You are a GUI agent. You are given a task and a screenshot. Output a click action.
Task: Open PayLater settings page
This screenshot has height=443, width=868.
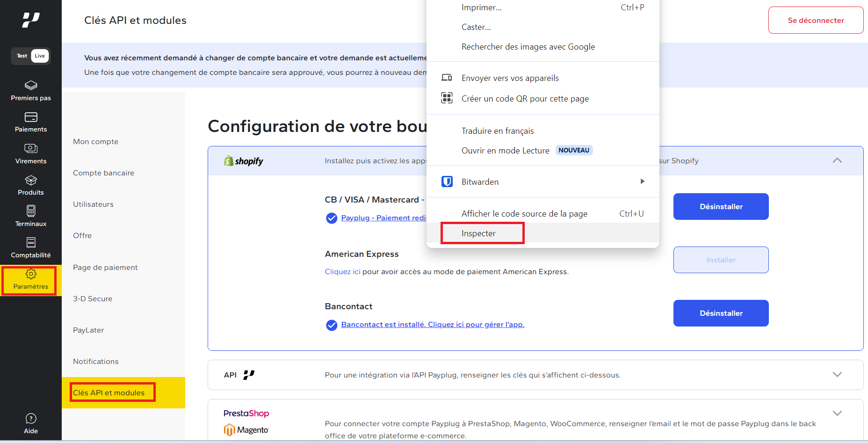(88, 330)
